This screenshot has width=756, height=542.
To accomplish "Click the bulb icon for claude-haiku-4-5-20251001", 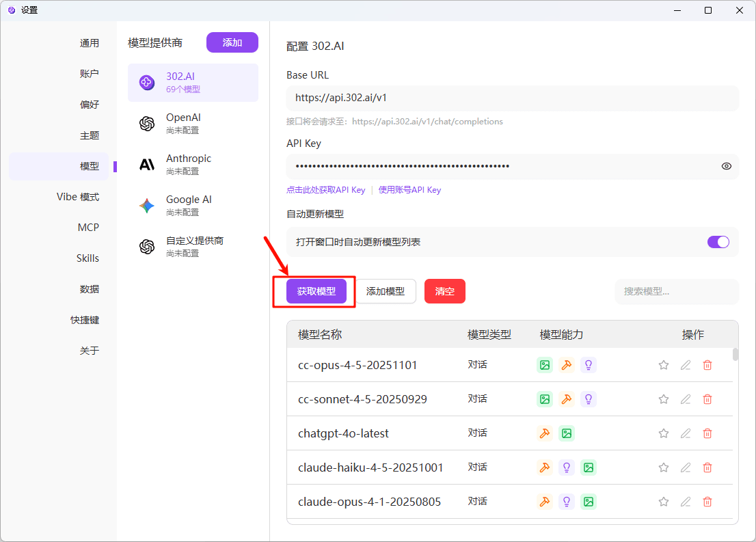I will [567, 468].
